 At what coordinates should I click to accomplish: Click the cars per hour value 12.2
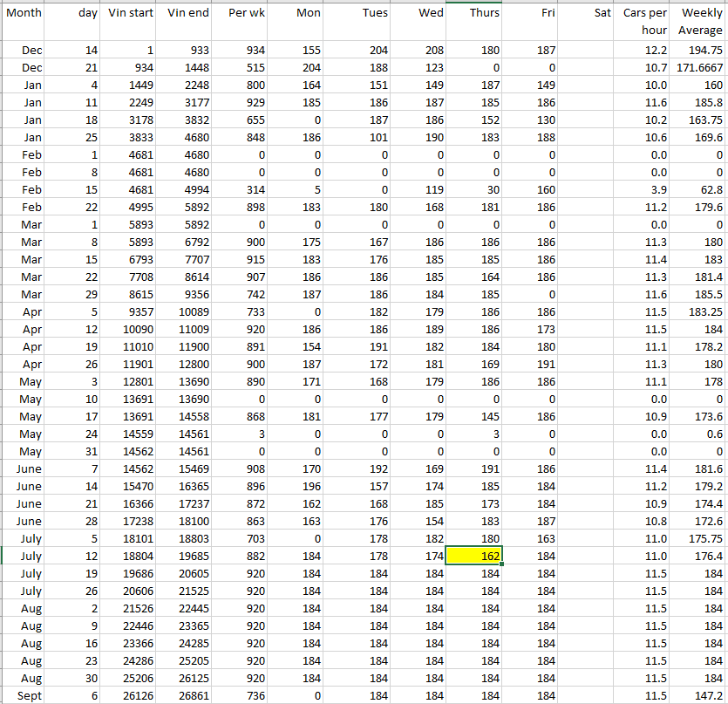click(x=645, y=51)
